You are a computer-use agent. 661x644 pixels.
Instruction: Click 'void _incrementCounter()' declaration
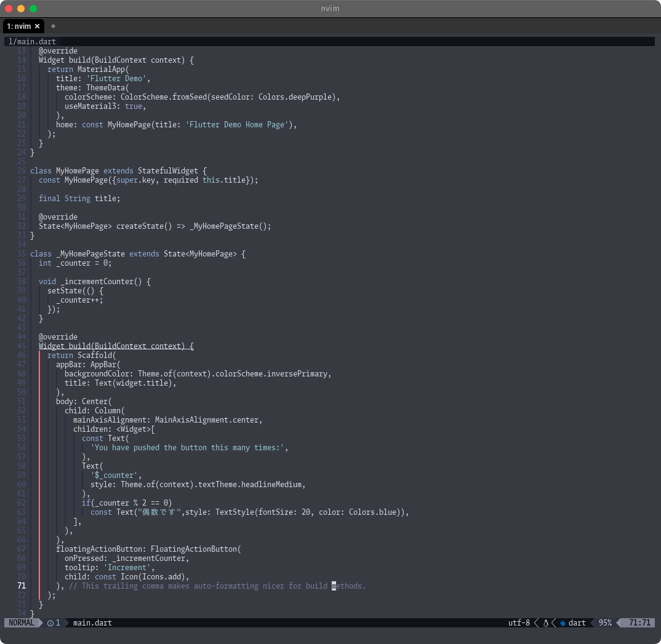(90, 281)
